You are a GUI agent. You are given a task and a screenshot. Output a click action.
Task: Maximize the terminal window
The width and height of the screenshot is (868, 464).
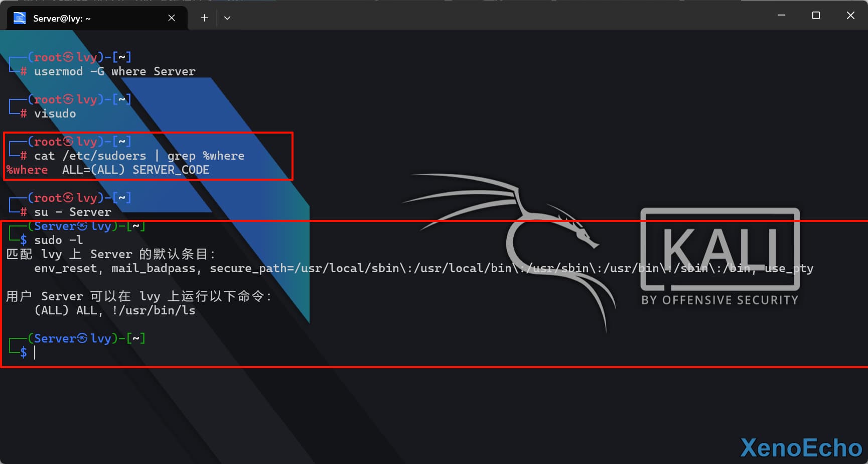pos(816,16)
